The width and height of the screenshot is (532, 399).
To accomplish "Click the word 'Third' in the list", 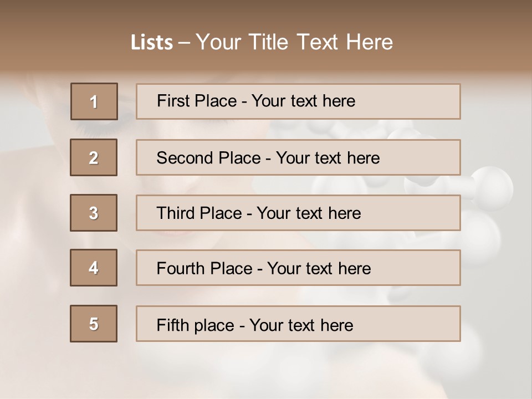I will pos(175,213).
